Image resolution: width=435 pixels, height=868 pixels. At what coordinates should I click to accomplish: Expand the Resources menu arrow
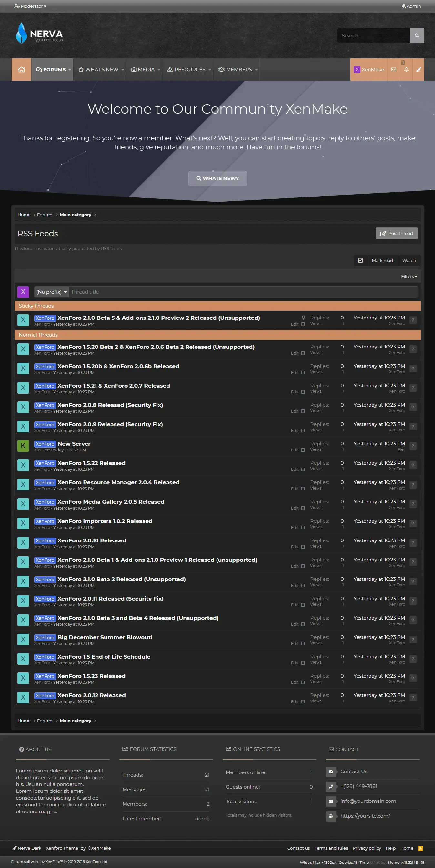[x=209, y=69]
